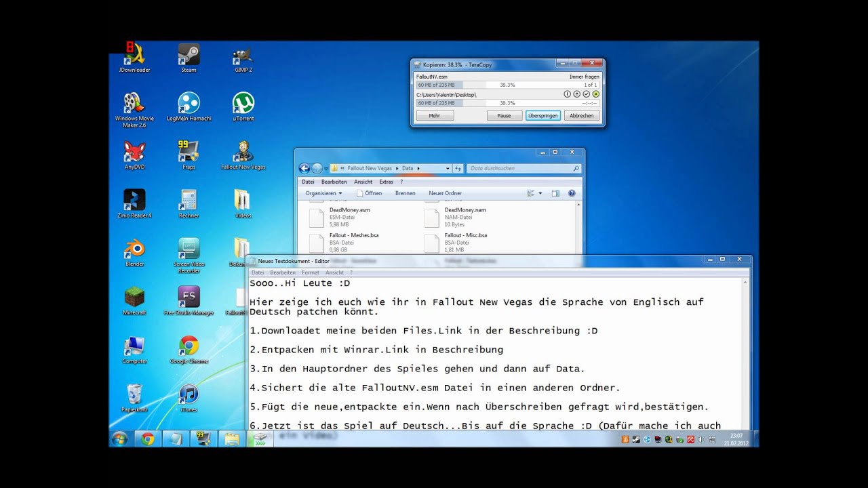The height and width of the screenshot is (488, 868).
Task: Open the JDownloader desktop shortcut
Action: tap(134, 58)
